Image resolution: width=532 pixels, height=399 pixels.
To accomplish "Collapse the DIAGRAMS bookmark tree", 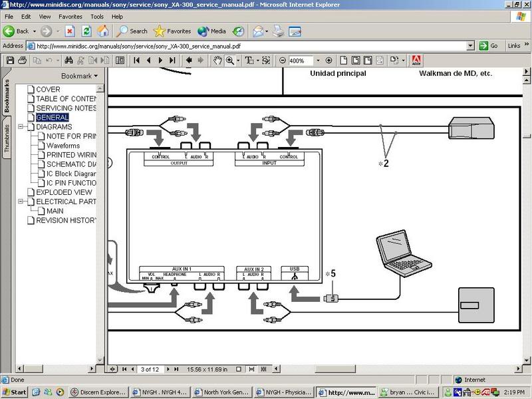I will point(21,126).
